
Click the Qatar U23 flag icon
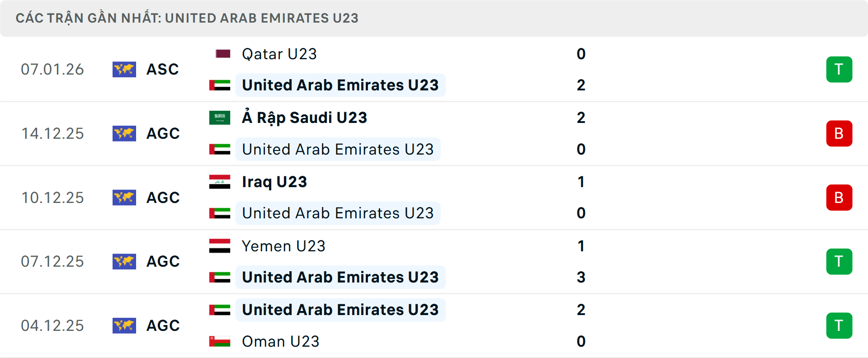[x=222, y=53]
